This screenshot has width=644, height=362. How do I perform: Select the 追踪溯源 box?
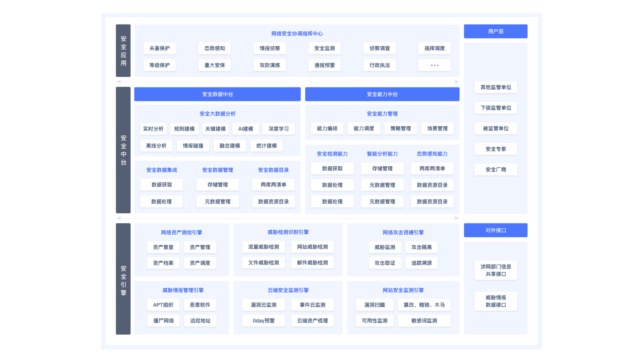click(x=422, y=263)
